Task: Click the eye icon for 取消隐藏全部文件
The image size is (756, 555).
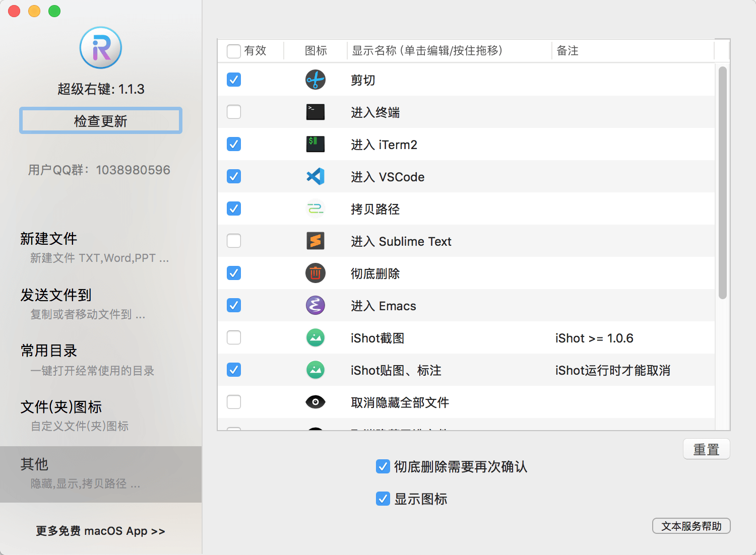Action: coord(316,402)
